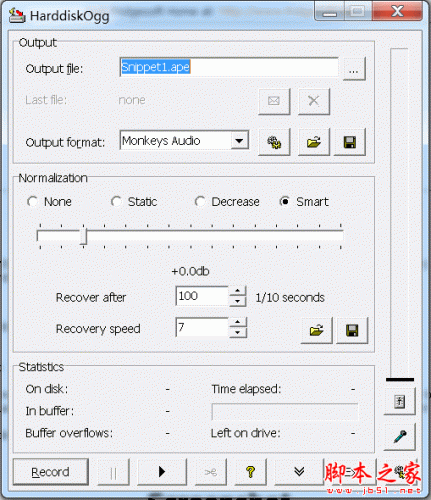This screenshot has height=500, width=431.
Task: Click the Recover after input field
Action: (202, 296)
